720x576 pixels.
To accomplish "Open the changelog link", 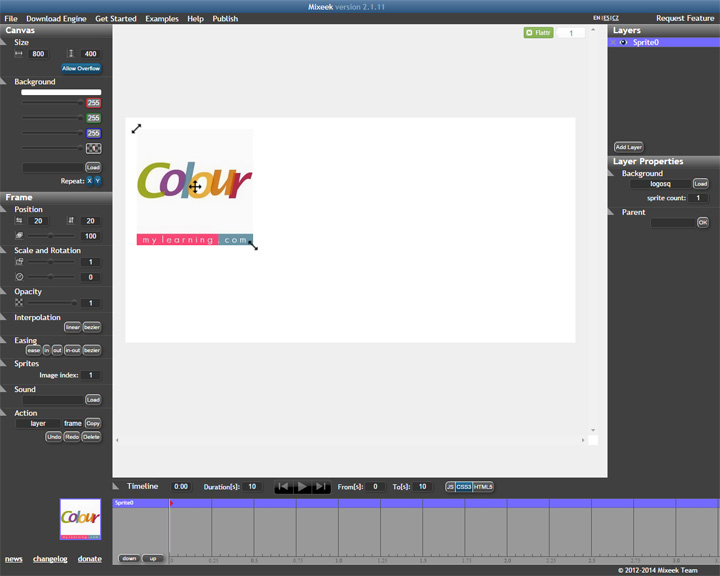I will [x=50, y=559].
